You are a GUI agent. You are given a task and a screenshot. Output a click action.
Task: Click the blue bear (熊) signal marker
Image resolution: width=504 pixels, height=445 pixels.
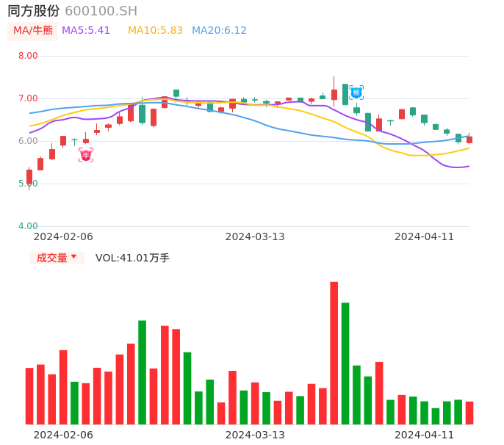[x=356, y=93]
